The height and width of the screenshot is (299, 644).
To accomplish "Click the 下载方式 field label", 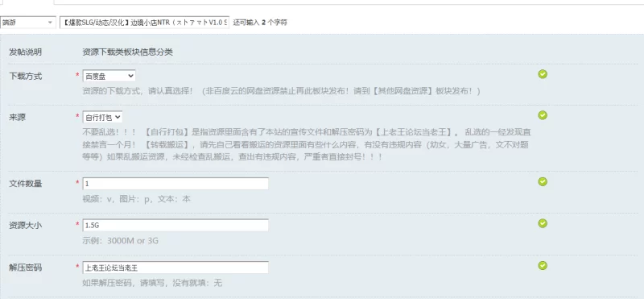I will [x=26, y=76].
